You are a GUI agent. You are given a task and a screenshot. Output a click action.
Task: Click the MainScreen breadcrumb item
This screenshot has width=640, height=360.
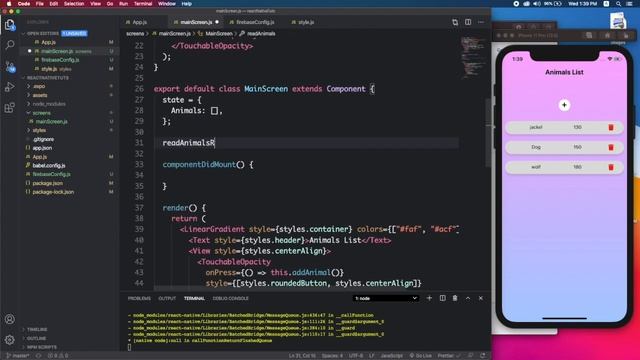pos(219,33)
